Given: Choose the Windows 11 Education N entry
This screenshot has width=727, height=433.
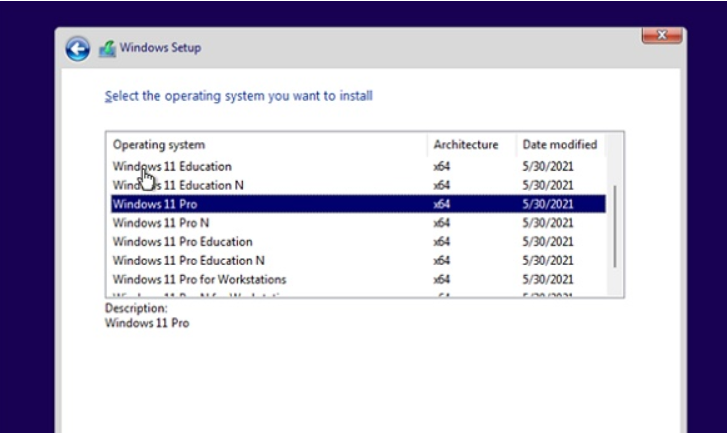Looking at the screenshot, I should [177, 185].
